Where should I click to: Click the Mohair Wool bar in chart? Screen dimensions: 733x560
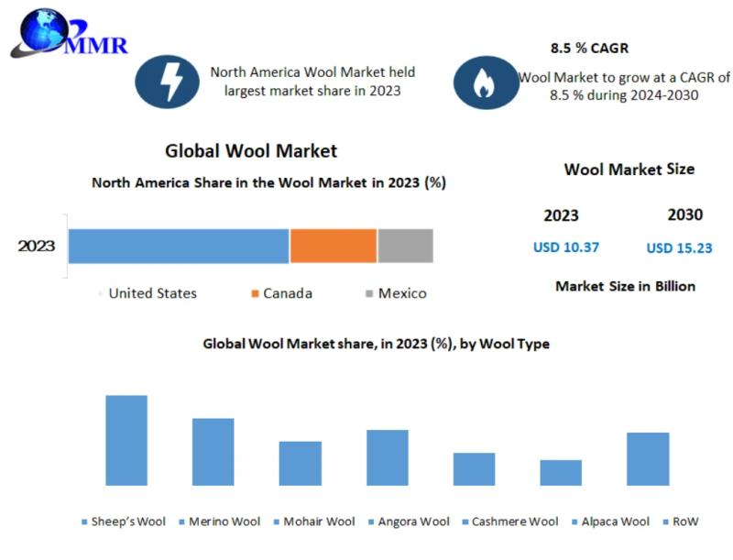pos(301,463)
